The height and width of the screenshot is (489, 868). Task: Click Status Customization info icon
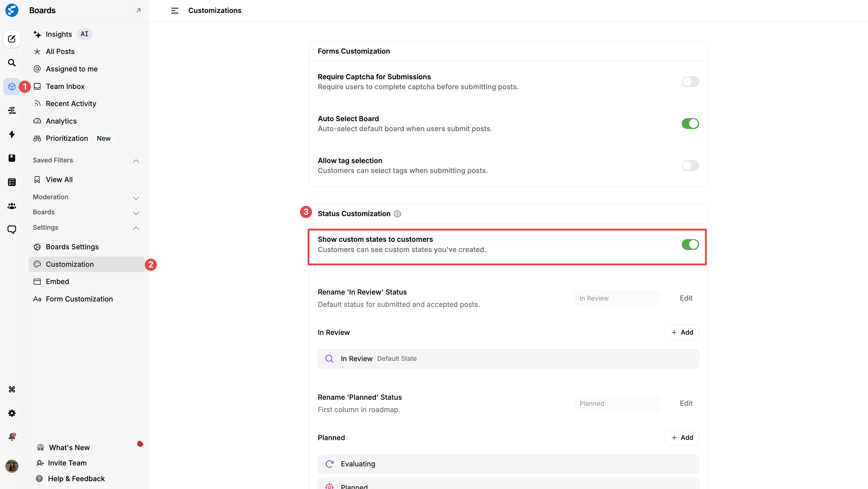397,214
